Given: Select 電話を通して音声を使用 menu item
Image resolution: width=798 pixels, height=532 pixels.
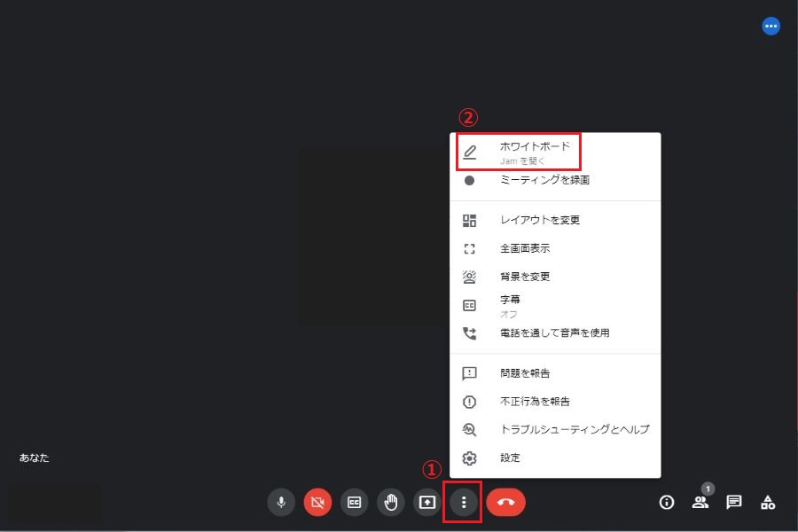Looking at the screenshot, I should [555, 333].
